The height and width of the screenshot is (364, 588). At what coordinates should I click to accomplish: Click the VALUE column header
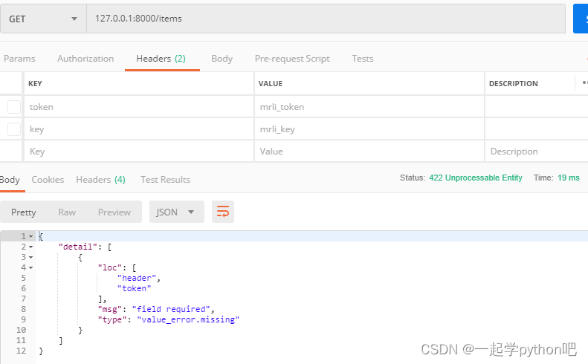271,84
